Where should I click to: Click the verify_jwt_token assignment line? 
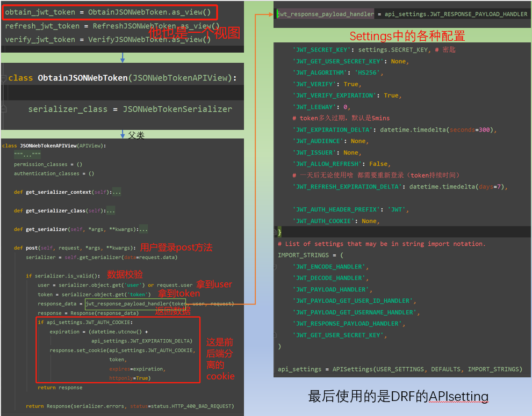click(108, 40)
